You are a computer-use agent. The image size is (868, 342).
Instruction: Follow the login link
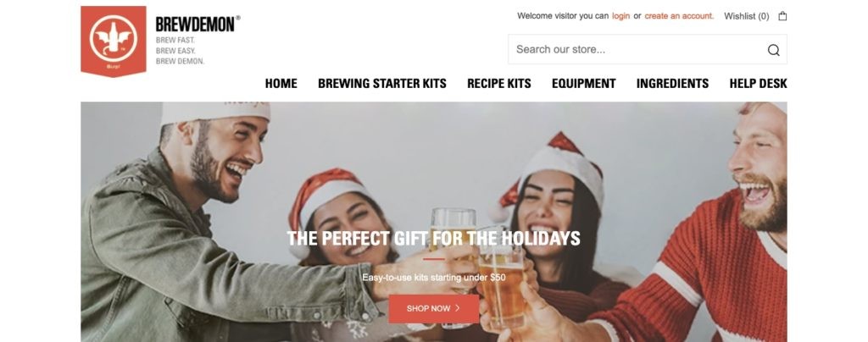pos(620,16)
